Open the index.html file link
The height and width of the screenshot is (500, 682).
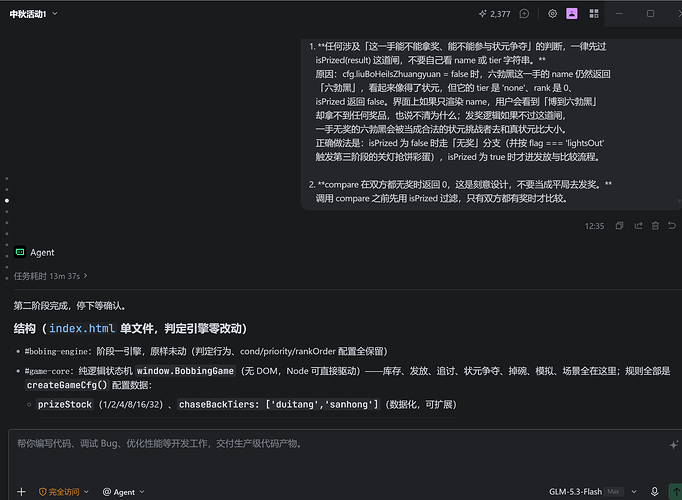[82, 328]
